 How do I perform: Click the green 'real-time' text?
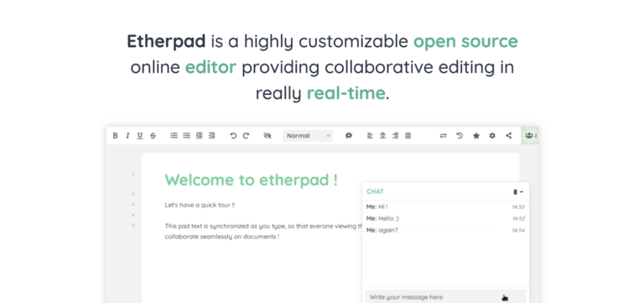pos(345,93)
